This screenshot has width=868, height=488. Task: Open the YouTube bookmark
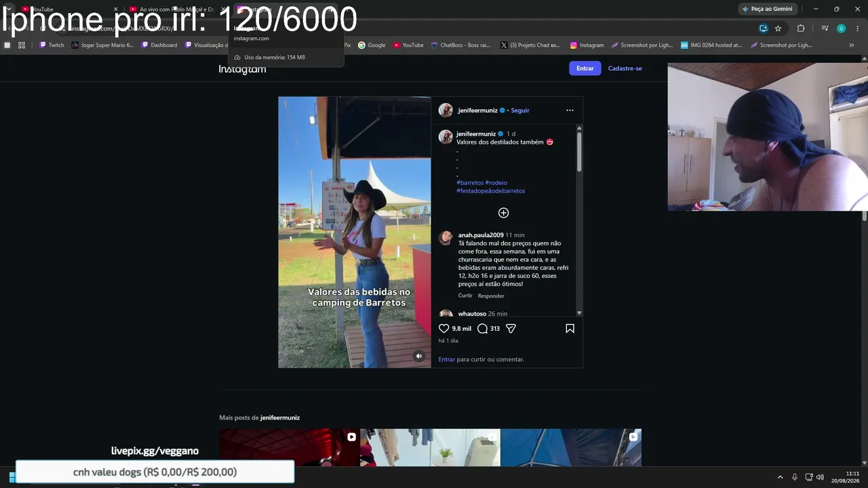coord(408,45)
